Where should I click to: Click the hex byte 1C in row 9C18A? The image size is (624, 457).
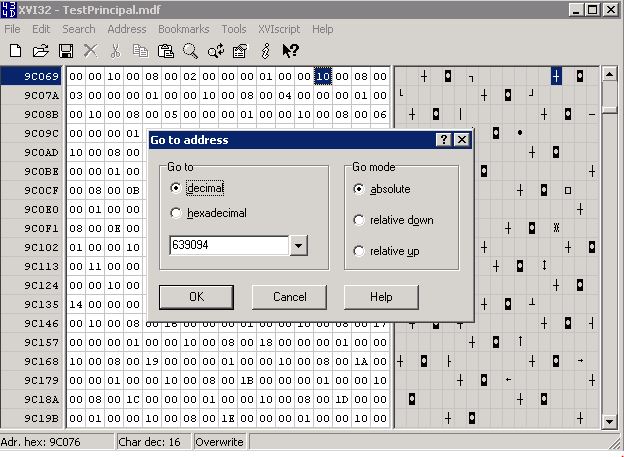click(133, 400)
